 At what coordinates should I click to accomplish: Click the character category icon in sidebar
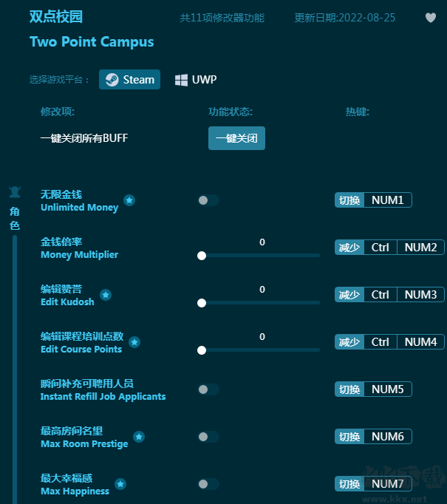tap(15, 193)
